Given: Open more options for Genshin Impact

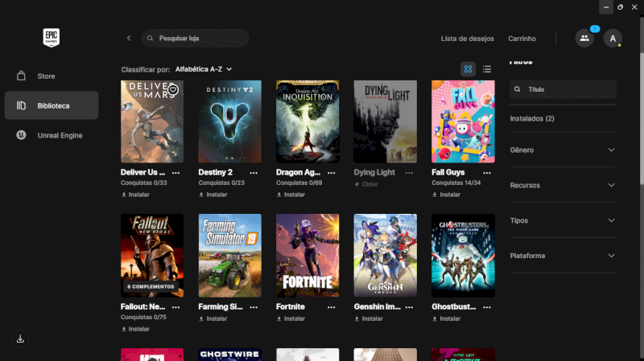Looking at the screenshot, I should click(409, 307).
